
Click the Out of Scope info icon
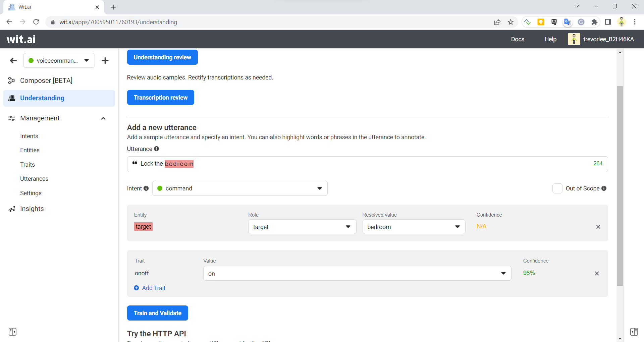click(604, 188)
